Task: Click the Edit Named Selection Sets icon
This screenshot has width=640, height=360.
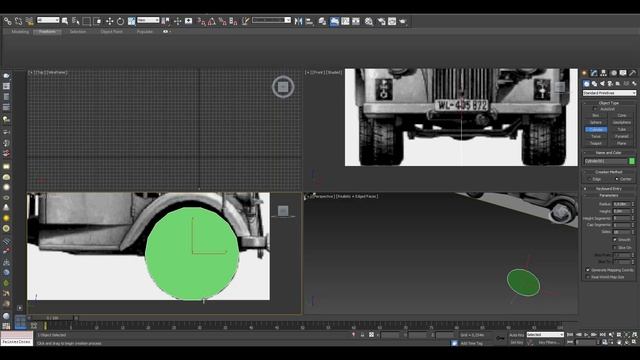Action: click(x=245, y=21)
